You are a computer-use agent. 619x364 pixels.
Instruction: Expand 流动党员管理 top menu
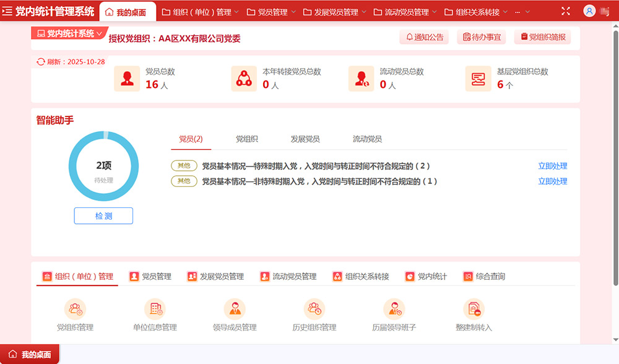pos(405,12)
